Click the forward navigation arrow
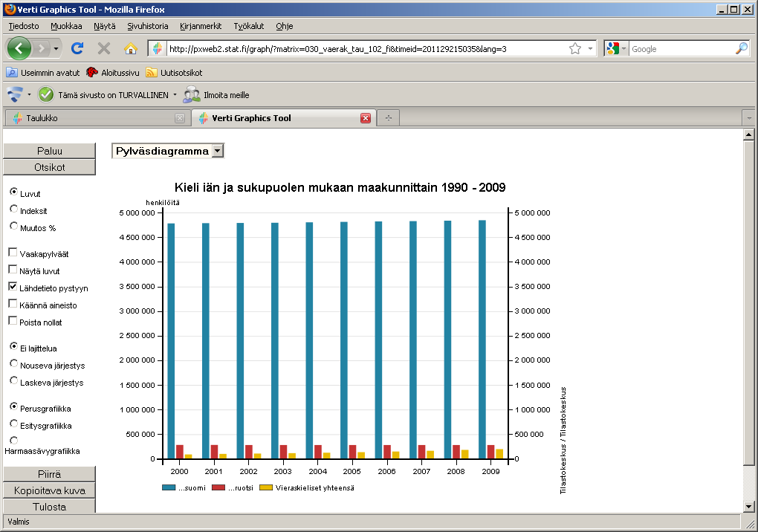Screen dimensions: 758x532 pos(42,48)
